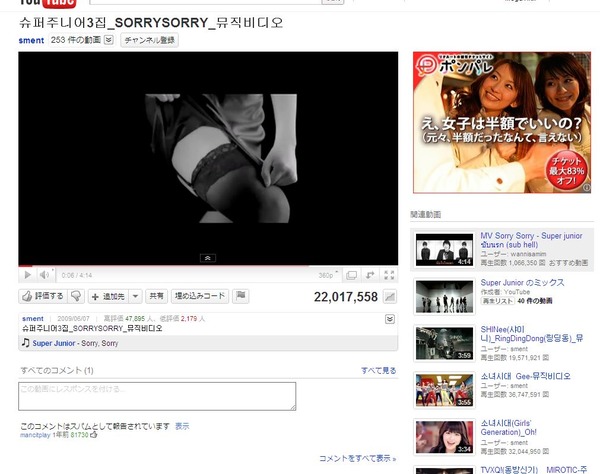The height and width of the screenshot is (474, 600).
Task: Click the 埋め込みコード embed button
Action: tap(200, 296)
